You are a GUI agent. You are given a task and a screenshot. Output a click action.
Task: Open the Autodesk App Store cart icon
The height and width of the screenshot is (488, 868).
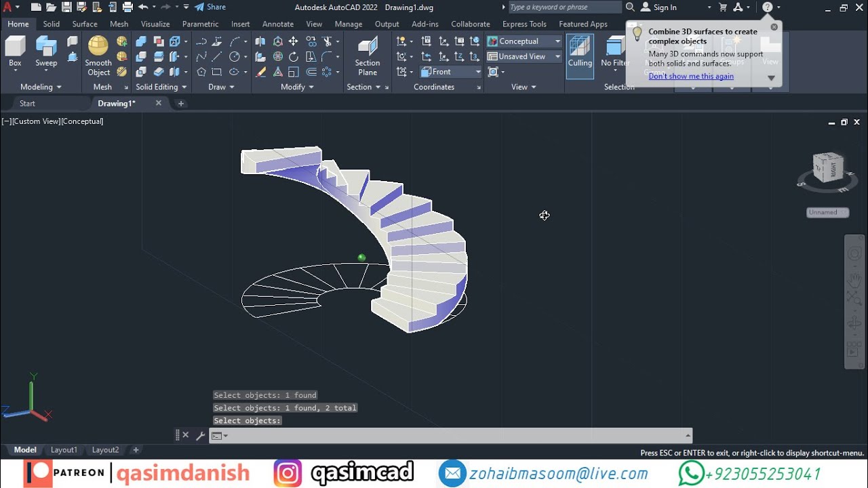pyautogui.click(x=723, y=7)
